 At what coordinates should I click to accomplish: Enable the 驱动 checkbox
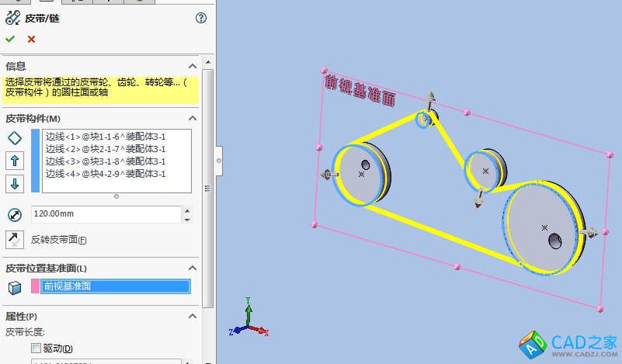36,348
